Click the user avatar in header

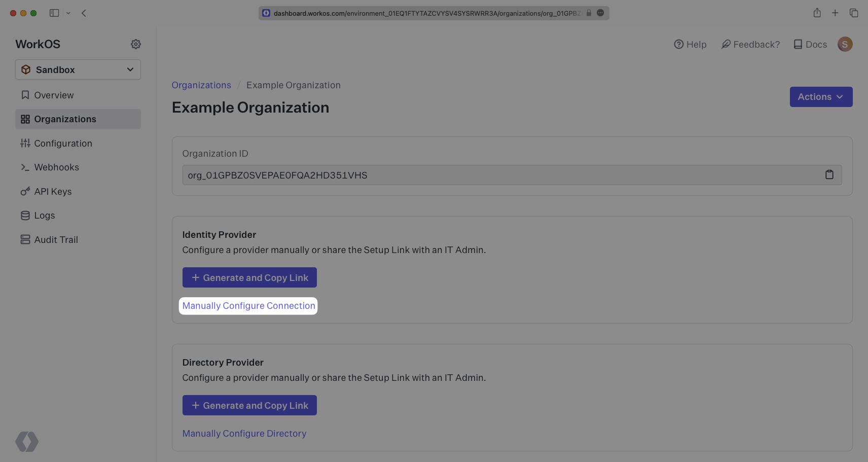pos(845,44)
